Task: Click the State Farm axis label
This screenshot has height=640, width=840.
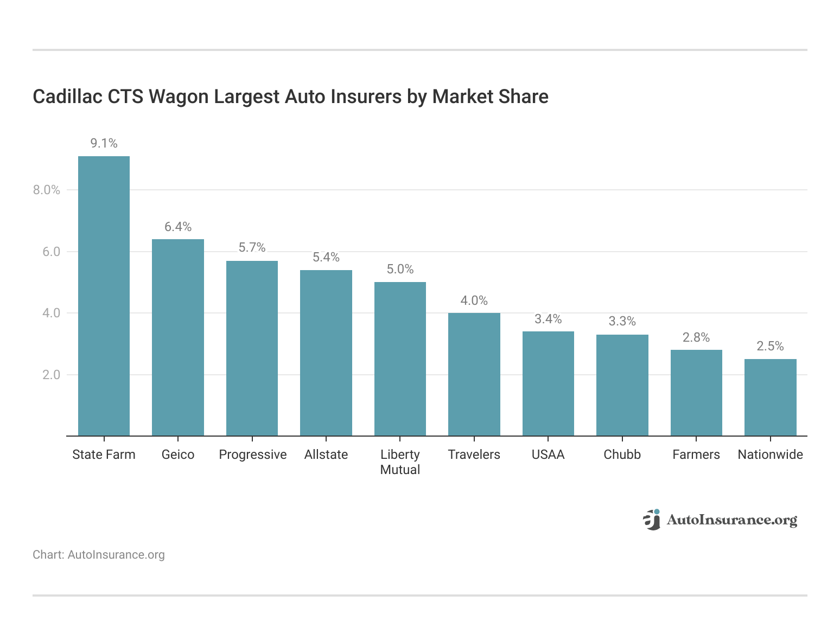Action: point(104,455)
